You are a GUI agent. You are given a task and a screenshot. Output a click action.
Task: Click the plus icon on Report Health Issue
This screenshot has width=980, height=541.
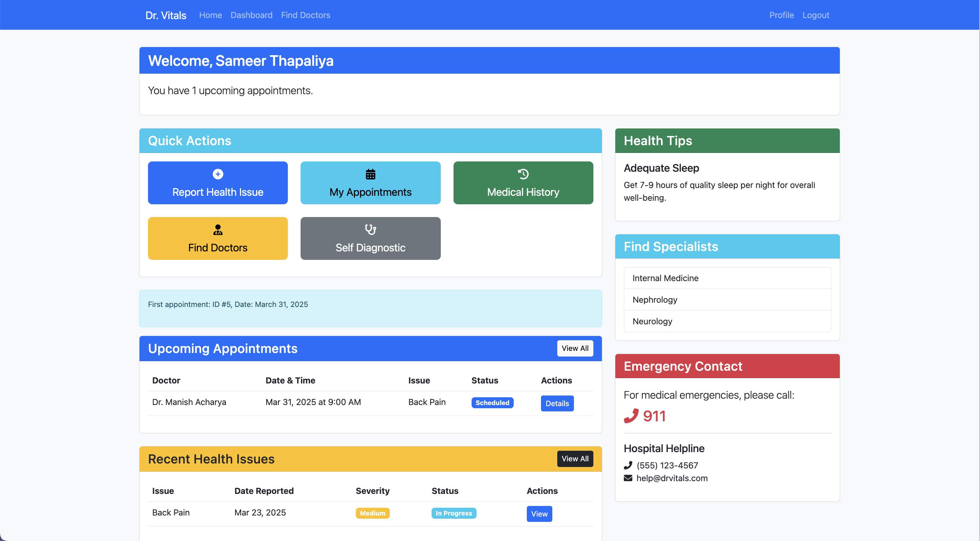coord(218,174)
